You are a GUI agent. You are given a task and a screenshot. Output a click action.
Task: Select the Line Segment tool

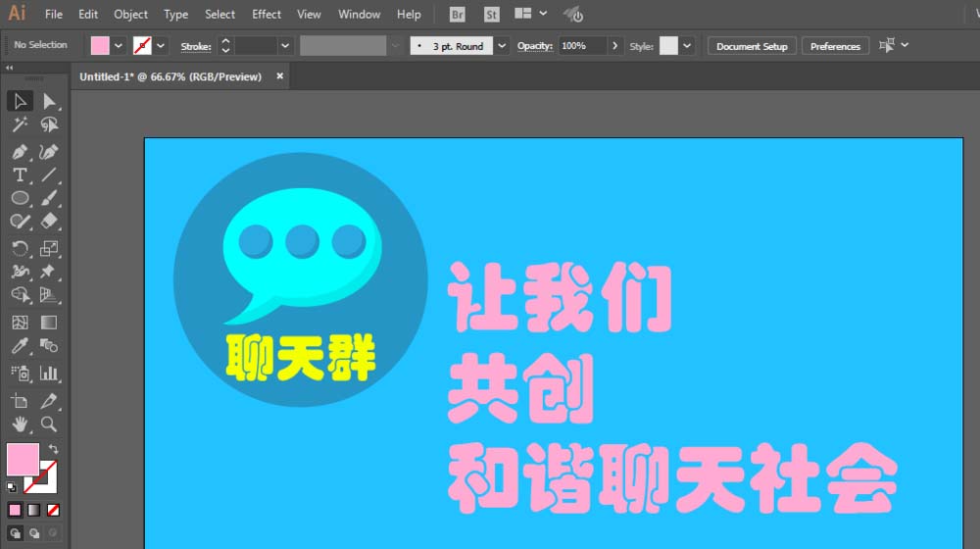click(x=49, y=175)
